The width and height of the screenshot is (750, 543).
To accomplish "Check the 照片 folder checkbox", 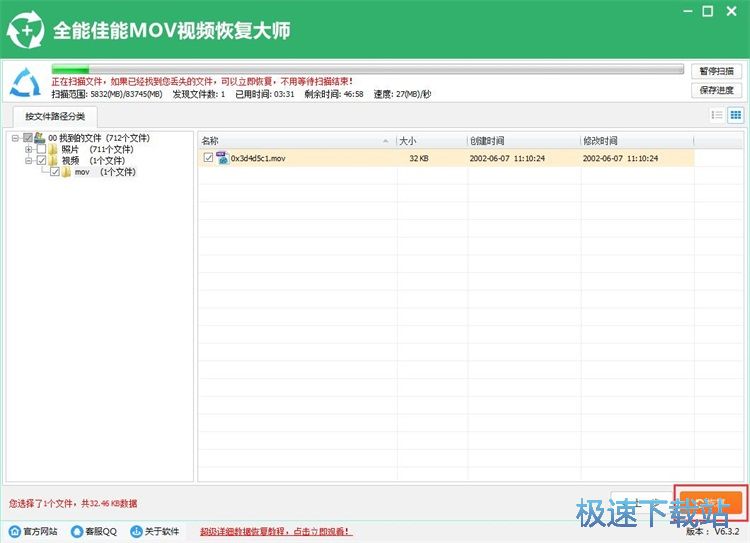I will (x=42, y=149).
